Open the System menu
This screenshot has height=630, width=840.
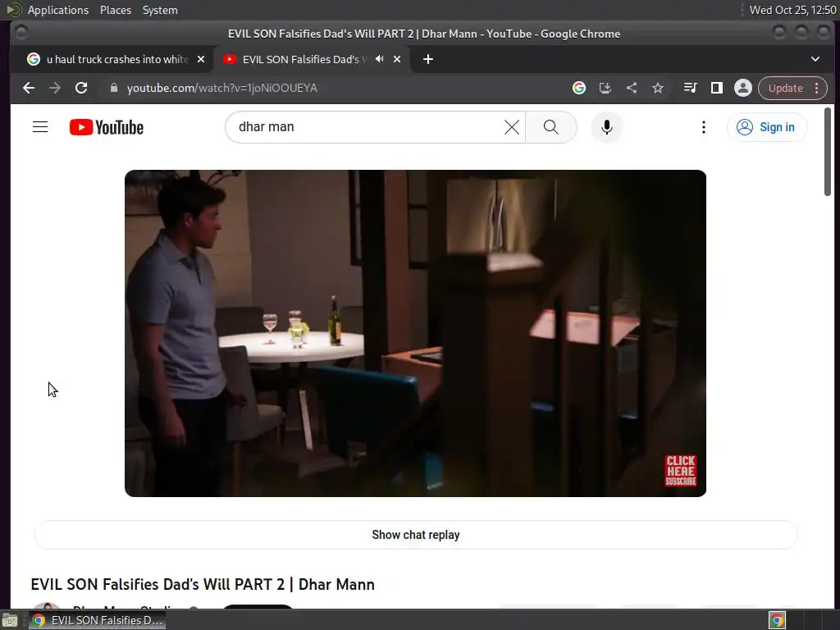160,10
